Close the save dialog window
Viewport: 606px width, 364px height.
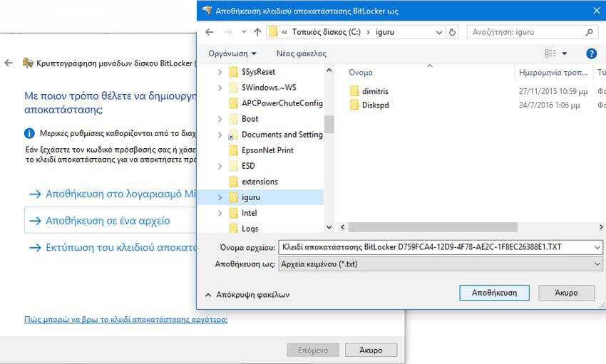tap(597, 11)
